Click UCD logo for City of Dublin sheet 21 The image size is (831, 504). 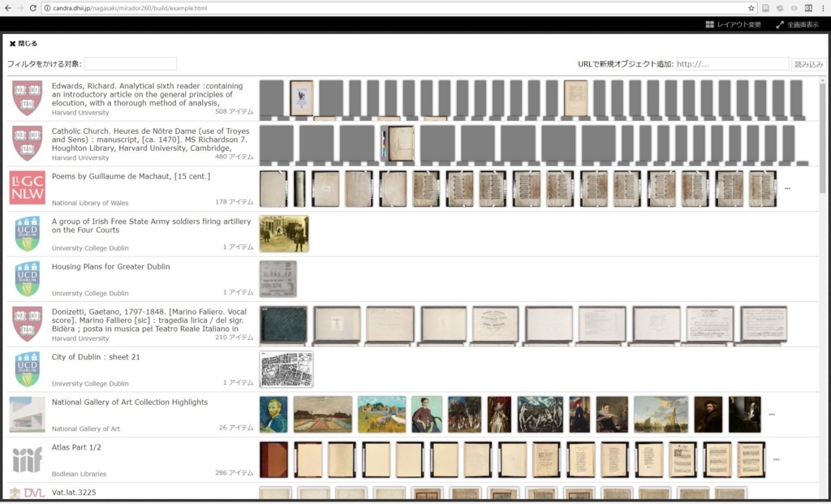tap(27, 368)
